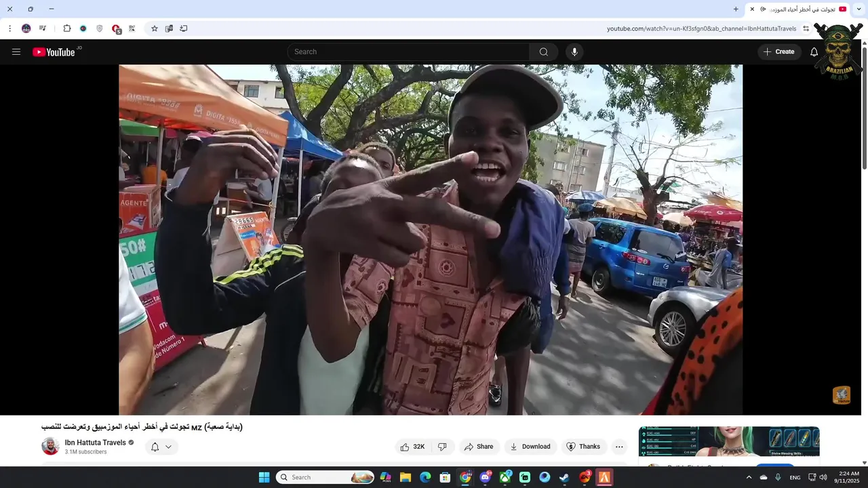Image resolution: width=868 pixels, height=488 pixels.
Task: Click the "3.1M subscribers" text
Action: 85,452
